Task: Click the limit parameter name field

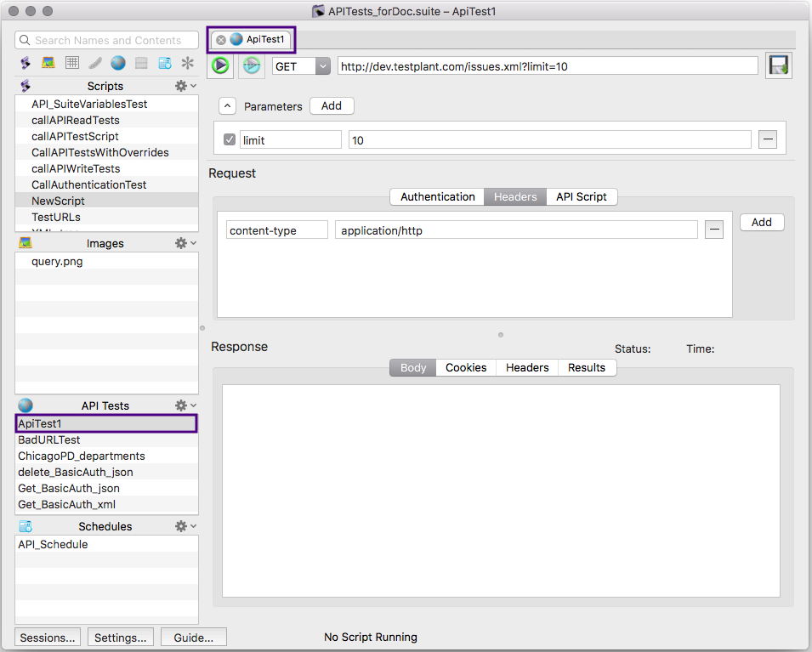Action: tap(291, 139)
